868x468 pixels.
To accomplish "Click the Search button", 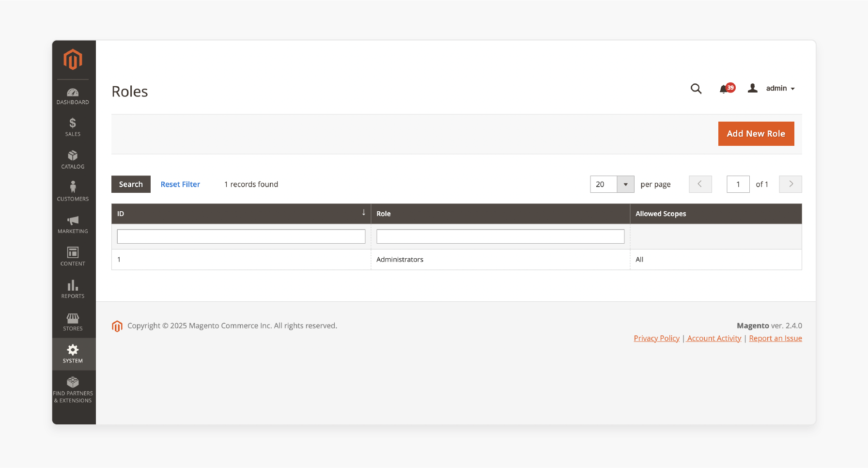I will click(x=131, y=184).
